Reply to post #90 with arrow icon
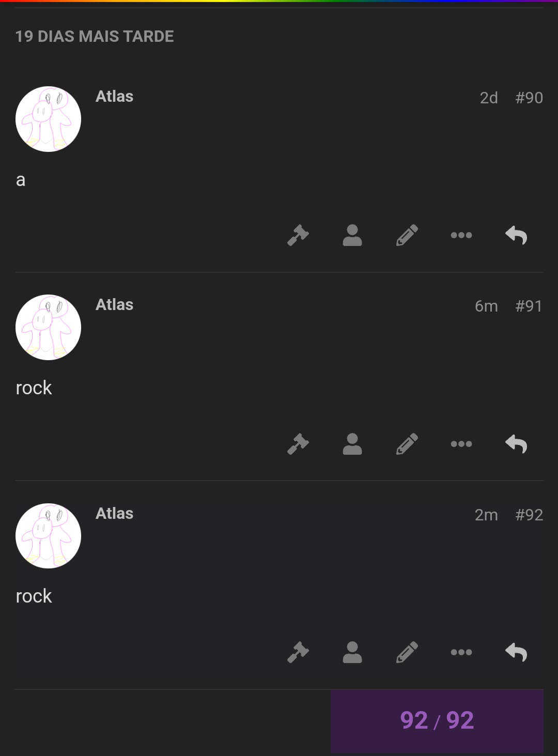 [516, 235]
